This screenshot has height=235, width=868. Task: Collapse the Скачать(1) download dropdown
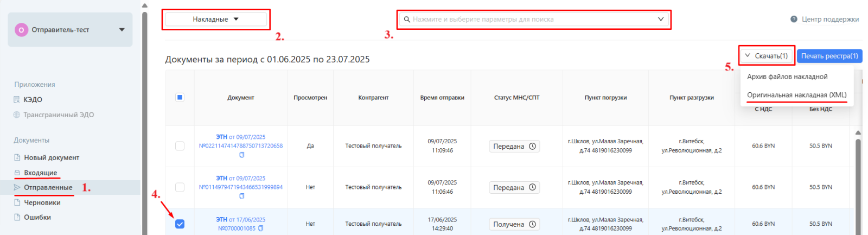[766, 56]
